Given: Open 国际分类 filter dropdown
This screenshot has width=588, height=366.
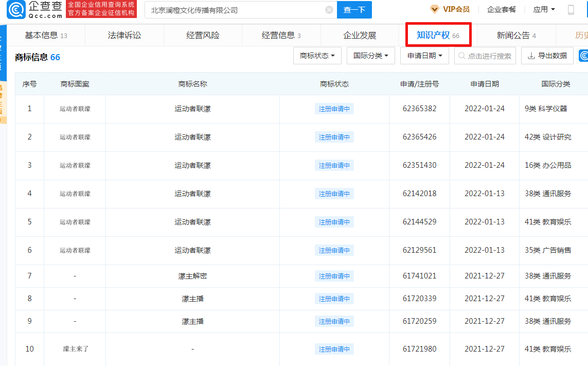Looking at the screenshot, I should pos(371,56).
